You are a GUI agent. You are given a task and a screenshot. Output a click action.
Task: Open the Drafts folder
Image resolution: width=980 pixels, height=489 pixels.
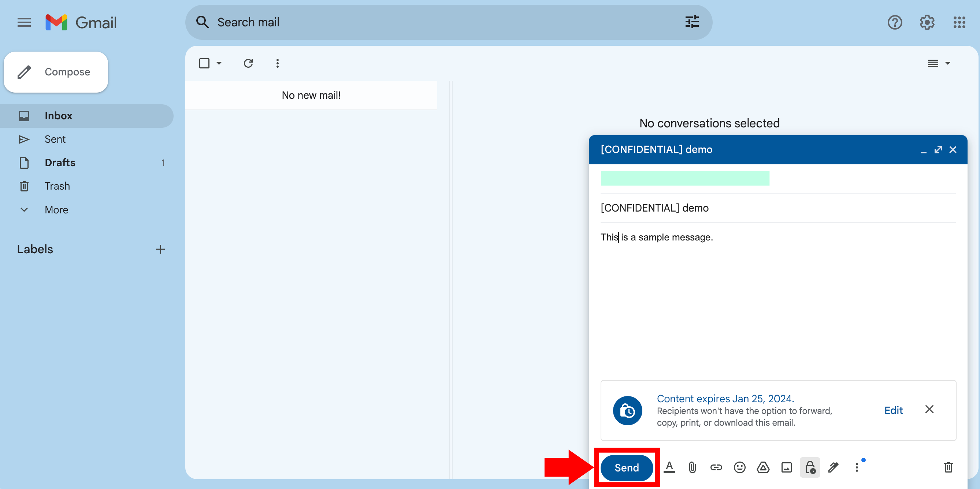coord(60,163)
